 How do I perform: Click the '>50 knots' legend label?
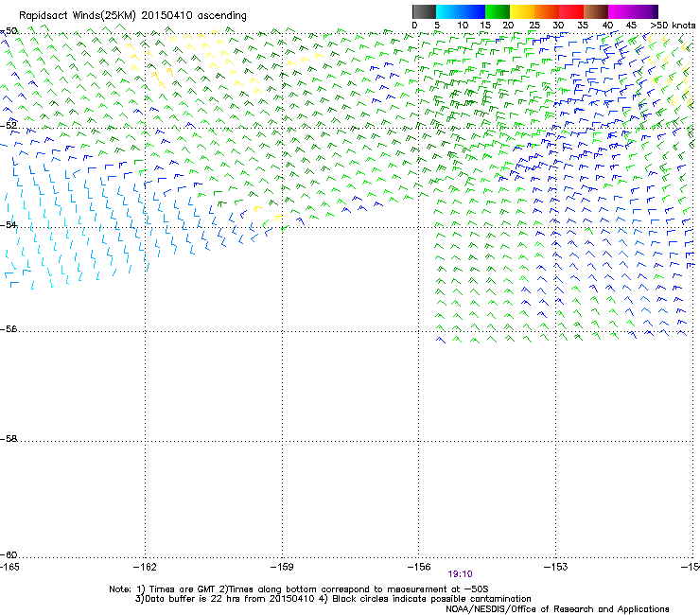tap(673, 25)
